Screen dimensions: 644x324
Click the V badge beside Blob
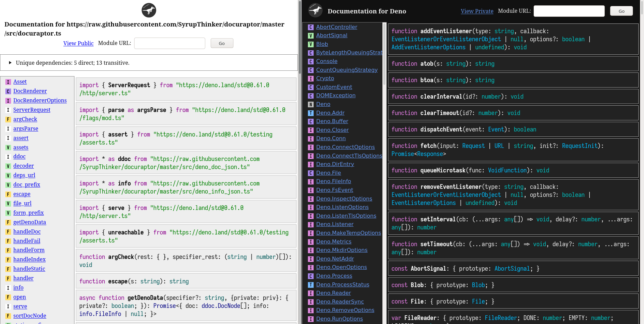click(311, 44)
